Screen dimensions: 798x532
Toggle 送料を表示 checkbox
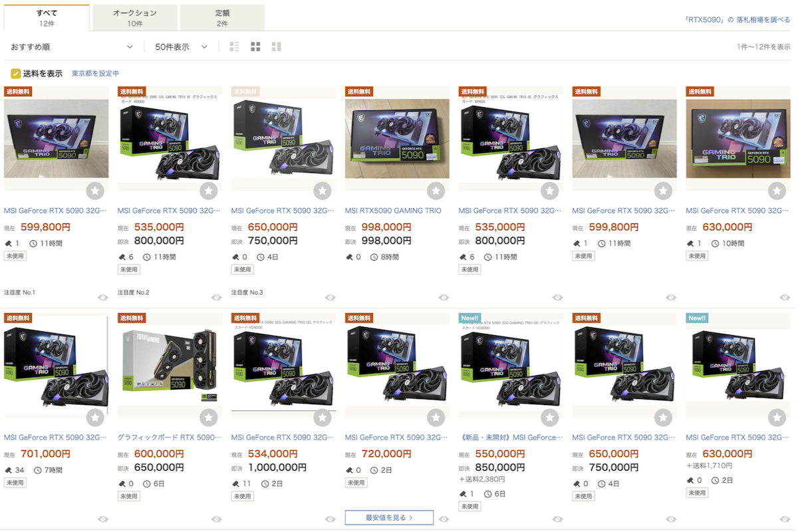pos(15,73)
